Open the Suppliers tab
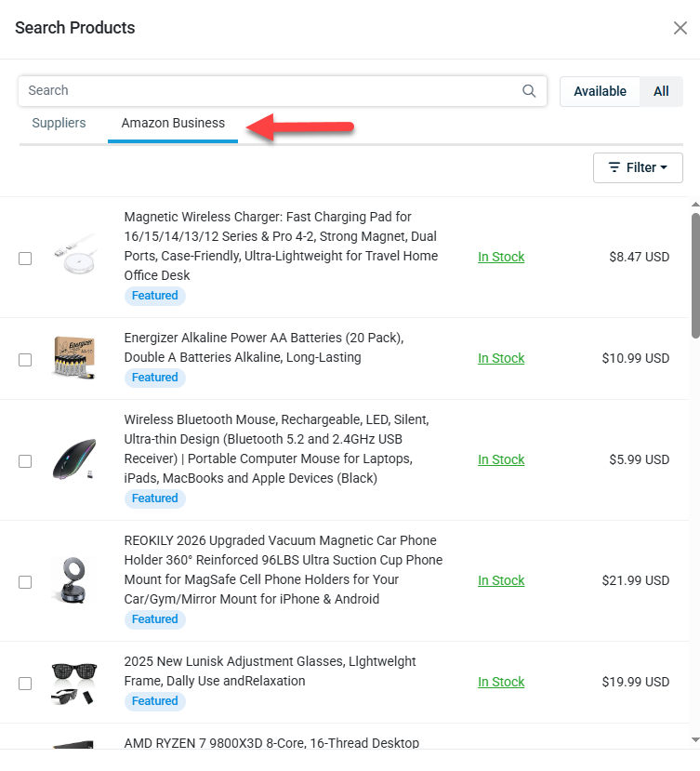 59,123
